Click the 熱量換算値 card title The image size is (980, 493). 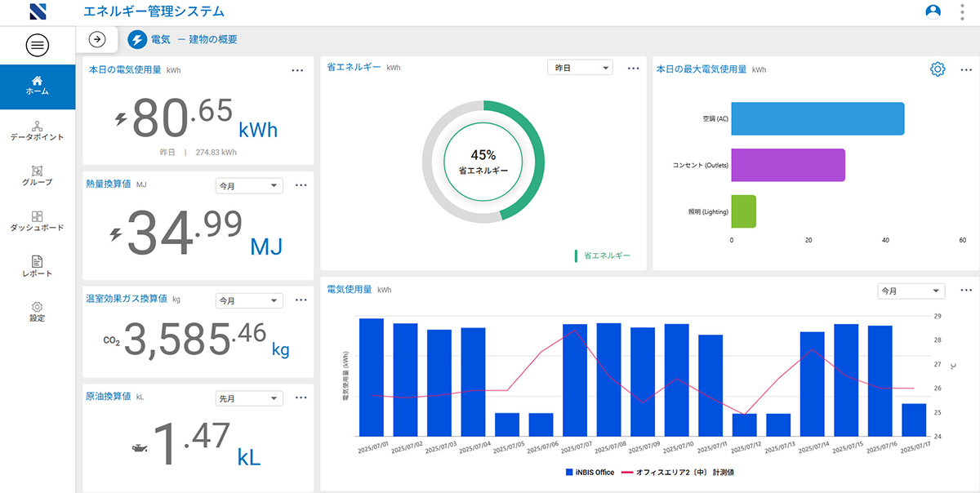point(108,184)
